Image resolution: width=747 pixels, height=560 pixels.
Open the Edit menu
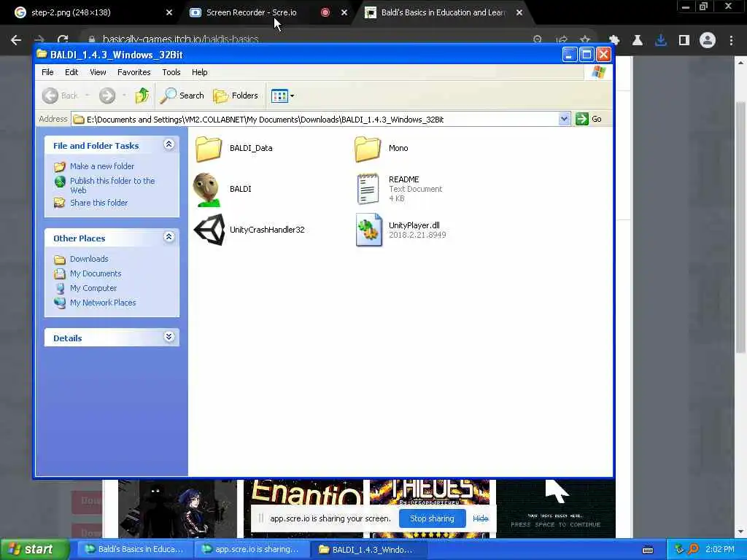[x=71, y=72]
